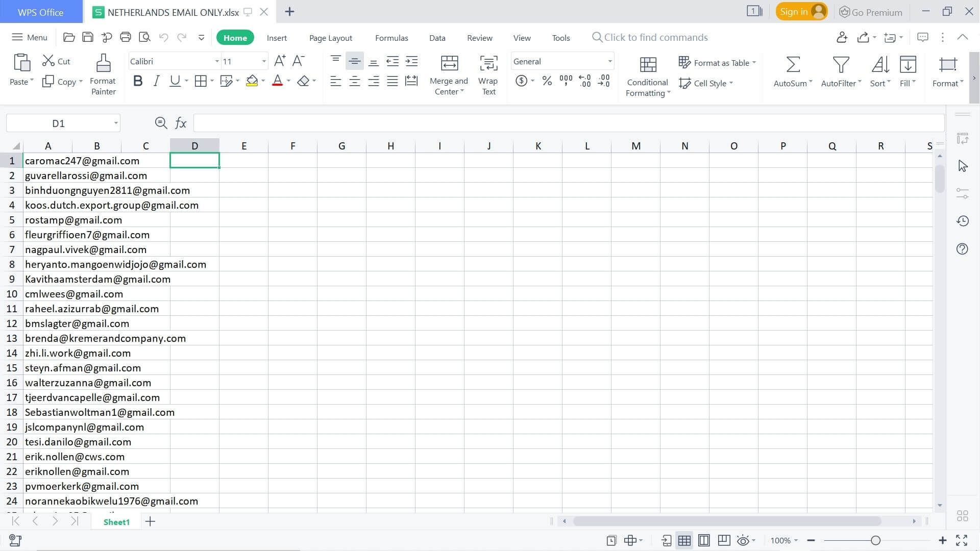Select Sheet1 tab at bottom
This screenshot has width=980, height=551.
click(x=116, y=521)
